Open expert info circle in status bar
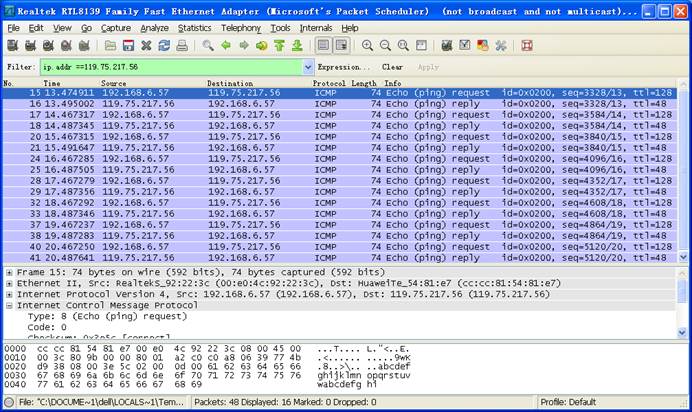 8,402
